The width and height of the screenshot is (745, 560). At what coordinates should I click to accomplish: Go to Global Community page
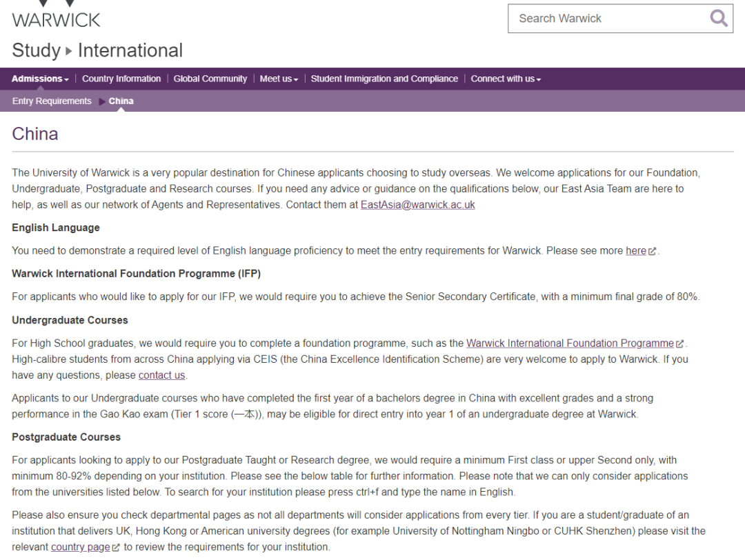point(210,79)
